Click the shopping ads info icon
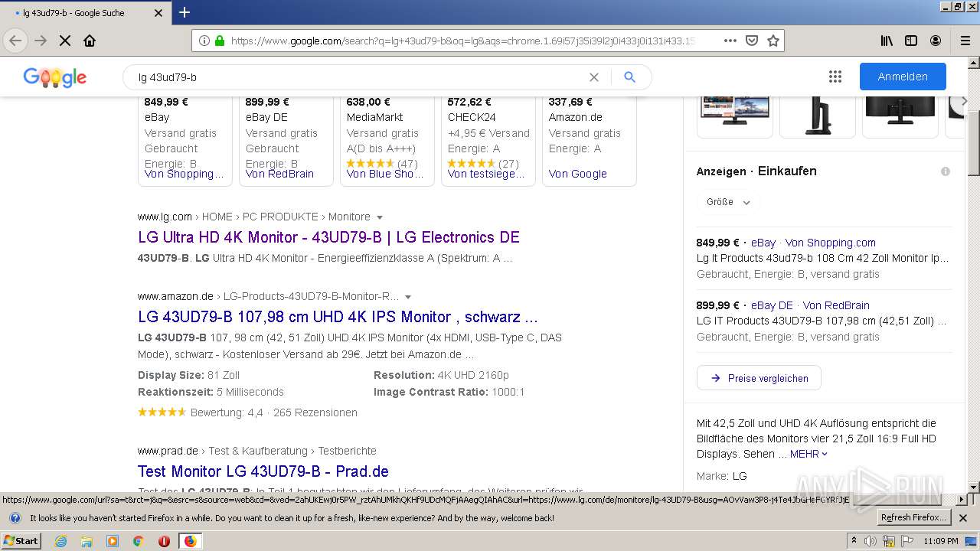This screenshot has width=980, height=551. coord(946,171)
